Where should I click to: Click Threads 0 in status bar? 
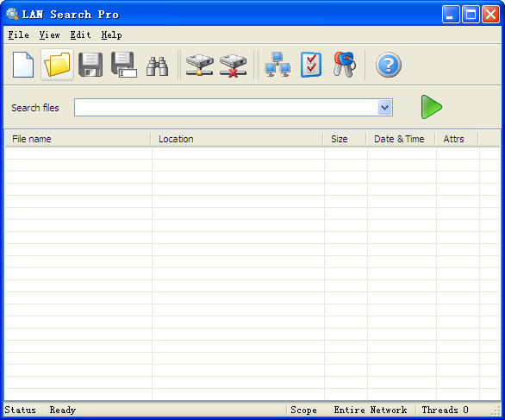[x=445, y=410]
